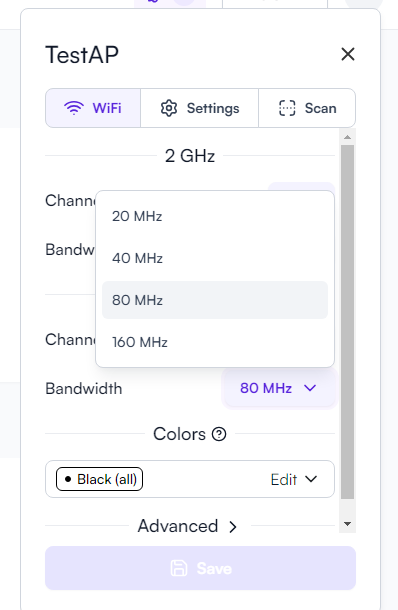This screenshot has width=398, height=610.
Task: Expand the colors Edit dropdown
Action: pos(294,479)
